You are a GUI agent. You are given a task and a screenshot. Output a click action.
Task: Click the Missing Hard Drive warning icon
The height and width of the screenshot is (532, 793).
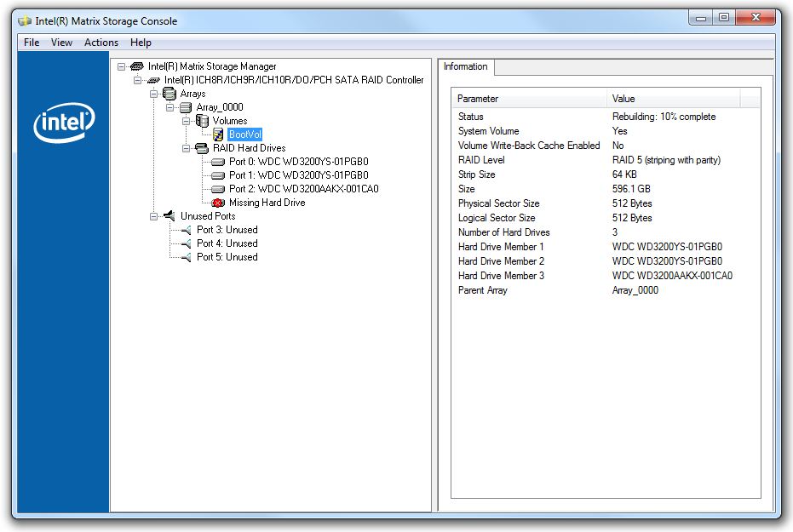[x=218, y=203]
